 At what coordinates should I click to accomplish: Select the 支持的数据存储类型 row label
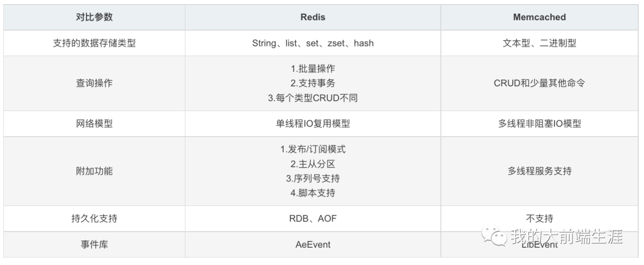click(x=94, y=43)
